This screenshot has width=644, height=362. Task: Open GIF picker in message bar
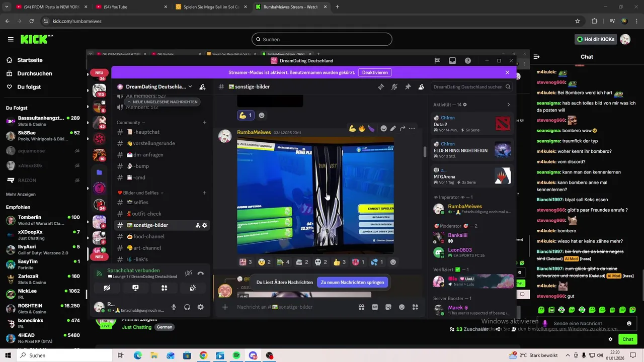pyautogui.click(x=375, y=307)
